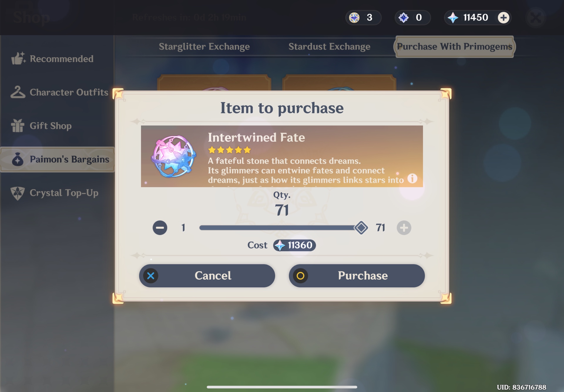Click the info icon on item description
The height and width of the screenshot is (392, 564).
(412, 178)
